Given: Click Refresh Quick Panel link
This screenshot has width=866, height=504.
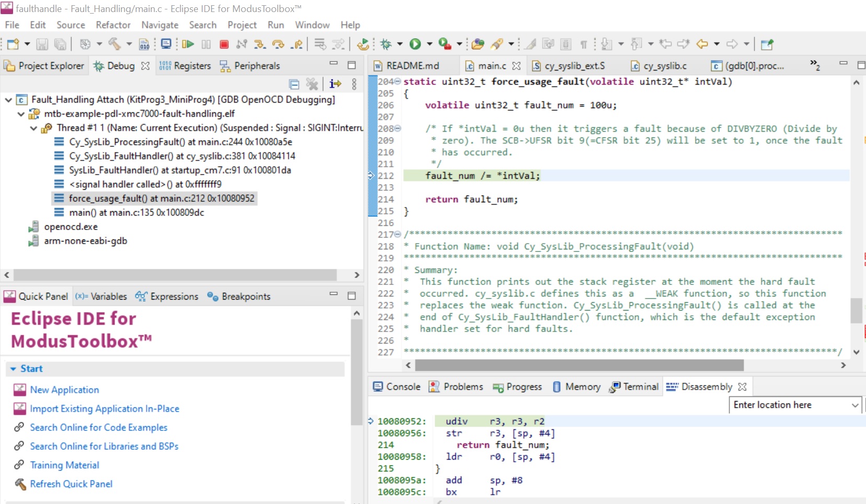Looking at the screenshot, I should pyautogui.click(x=71, y=484).
